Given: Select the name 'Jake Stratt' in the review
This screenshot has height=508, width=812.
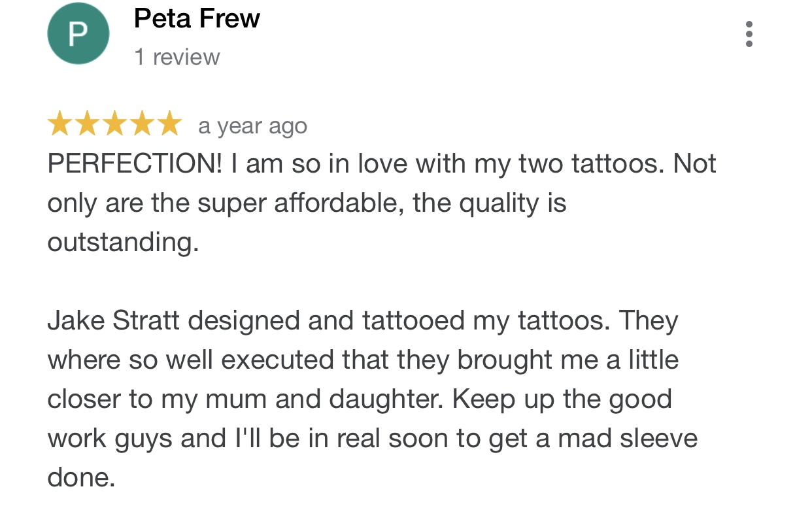Looking at the screenshot, I should tap(114, 320).
